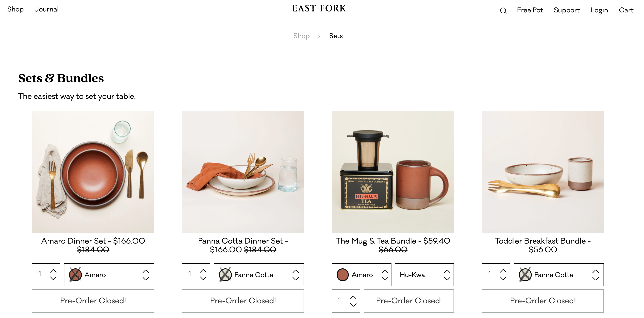Decrease Mug & Tea Bundle quantity down arrow

tap(353, 304)
